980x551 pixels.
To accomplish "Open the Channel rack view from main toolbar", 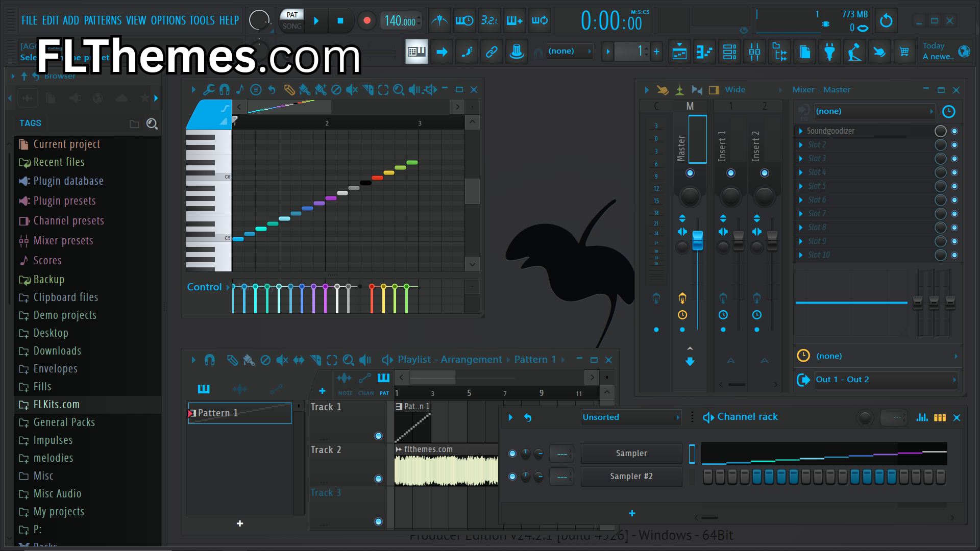I will (x=729, y=52).
